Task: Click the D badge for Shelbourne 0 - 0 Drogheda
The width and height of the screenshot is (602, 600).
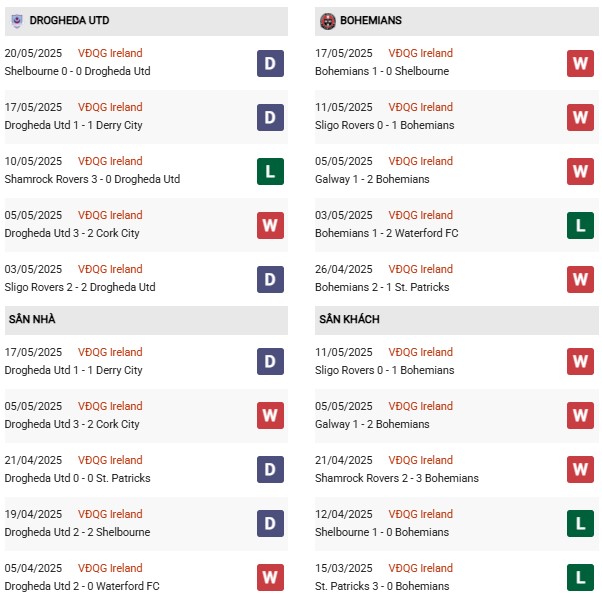Action: pos(270,63)
